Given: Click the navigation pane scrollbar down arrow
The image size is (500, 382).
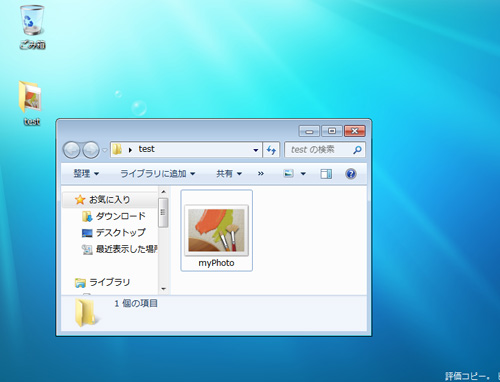Looking at the screenshot, I should tap(163, 289).
